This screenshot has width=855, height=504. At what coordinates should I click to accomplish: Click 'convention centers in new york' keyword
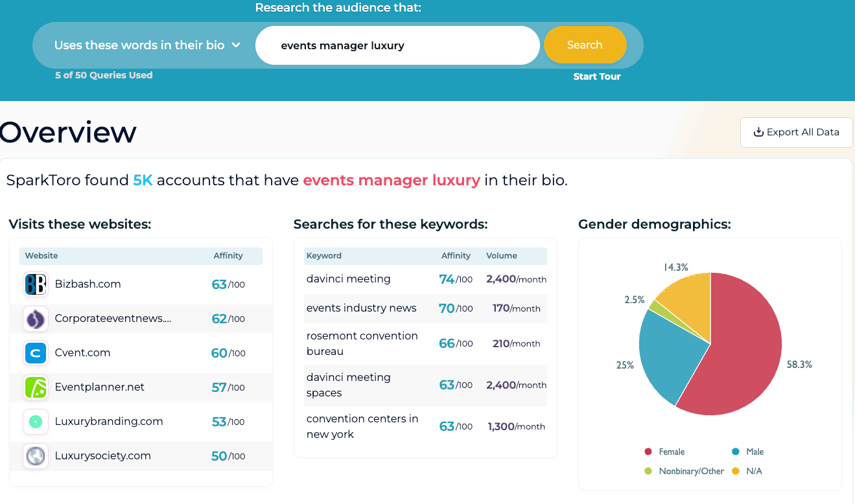coord(362,427)
